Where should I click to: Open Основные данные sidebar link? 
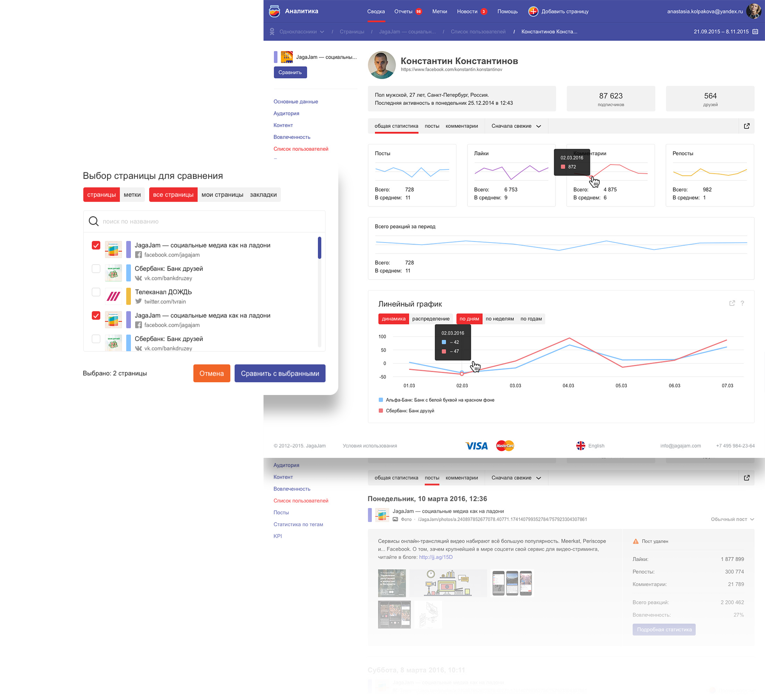click(296, 102)
